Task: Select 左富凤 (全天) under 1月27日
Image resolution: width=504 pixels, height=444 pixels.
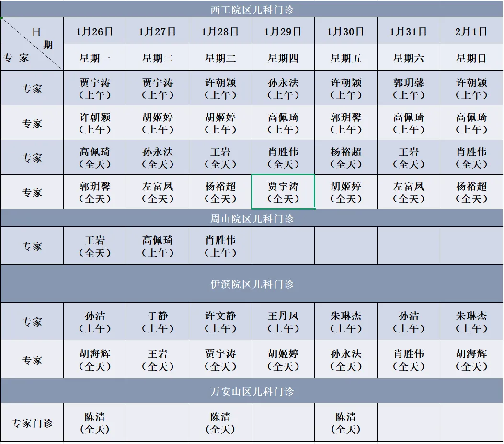Action: 158,192
